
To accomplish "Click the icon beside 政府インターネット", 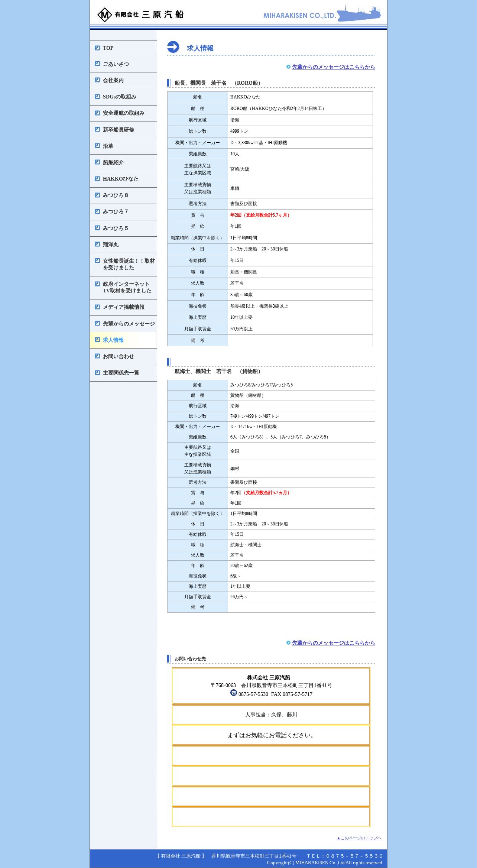I will pyautogui.click(x=97, y=284).
